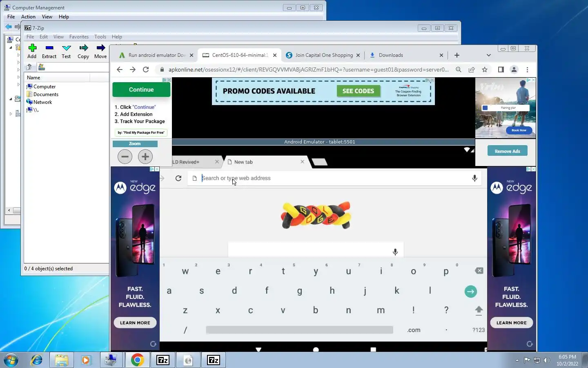Image resolution: width=588 pixels, height=368 pixels.
Task: Go forward in Chrome browser
Action: coord(133,70)
